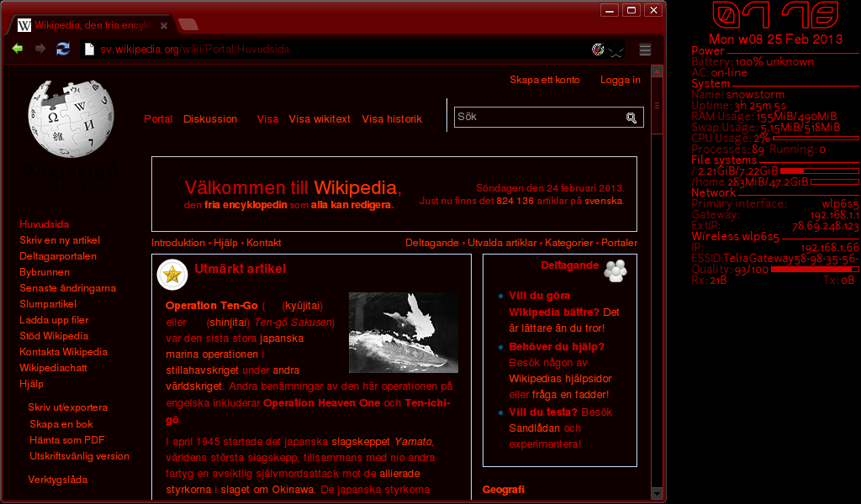The height and width of the screenshot is (504, 861).
Task: Click the CPU Usage bar in system monitor
Action: [816, 139]
